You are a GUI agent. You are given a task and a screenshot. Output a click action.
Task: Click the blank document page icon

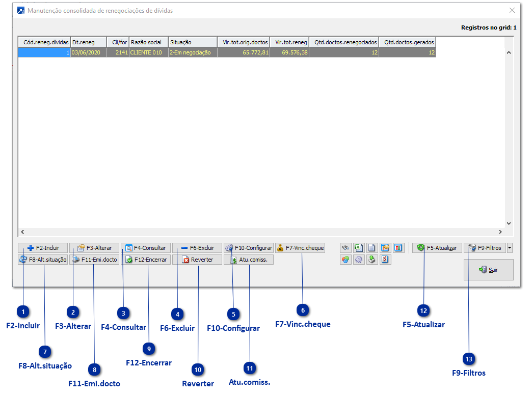click(x=371, y=248)
